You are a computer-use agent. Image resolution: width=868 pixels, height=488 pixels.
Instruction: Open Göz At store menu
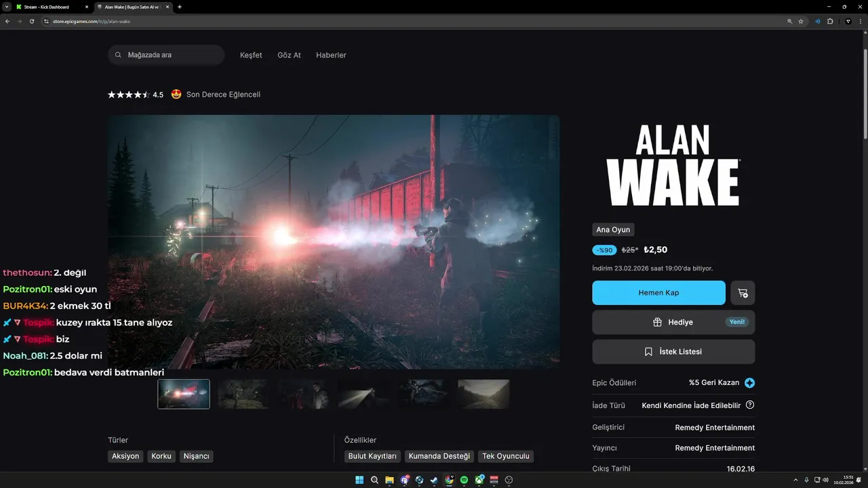click(x=289, y=55)
